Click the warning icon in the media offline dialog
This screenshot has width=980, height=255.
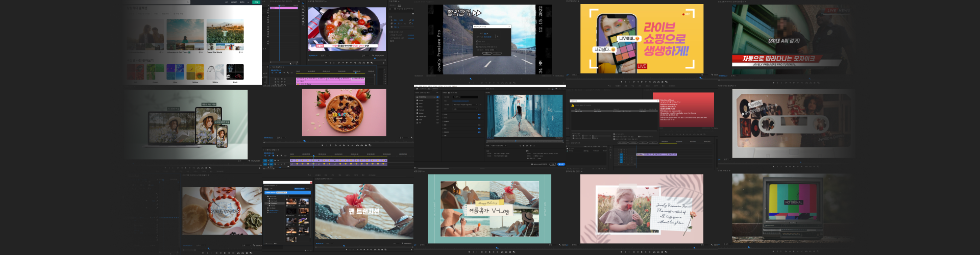pos(573,106)
